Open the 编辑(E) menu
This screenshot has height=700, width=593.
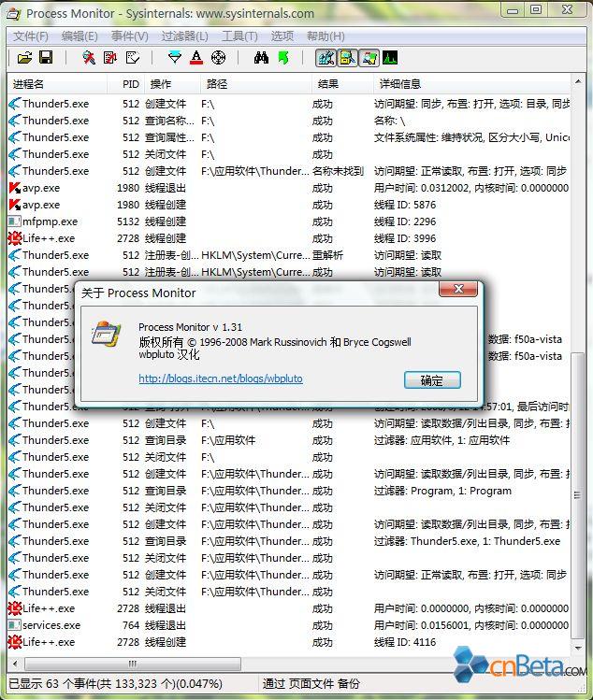[80, 36]
